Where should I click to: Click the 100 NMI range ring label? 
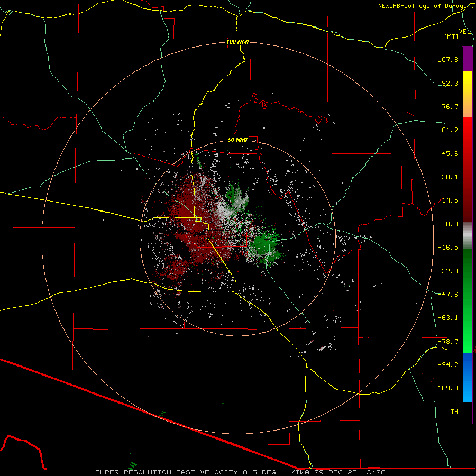click(x=237, y=42)
